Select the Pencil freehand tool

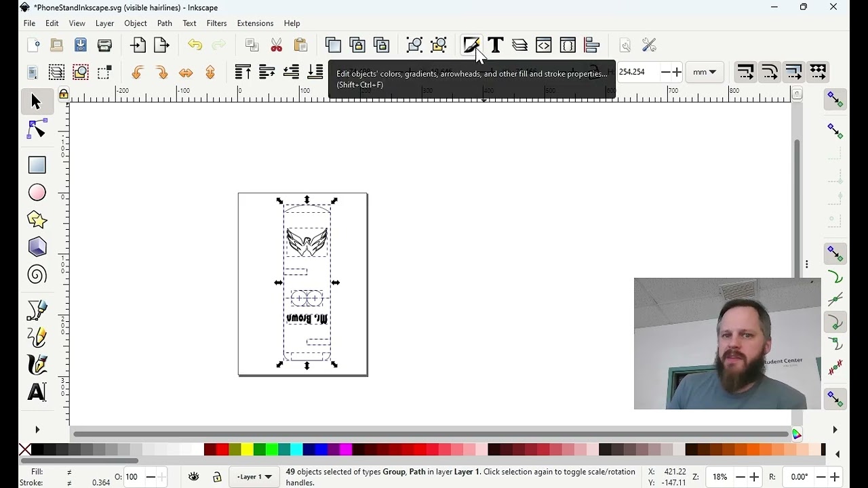[x=37, y=337]
